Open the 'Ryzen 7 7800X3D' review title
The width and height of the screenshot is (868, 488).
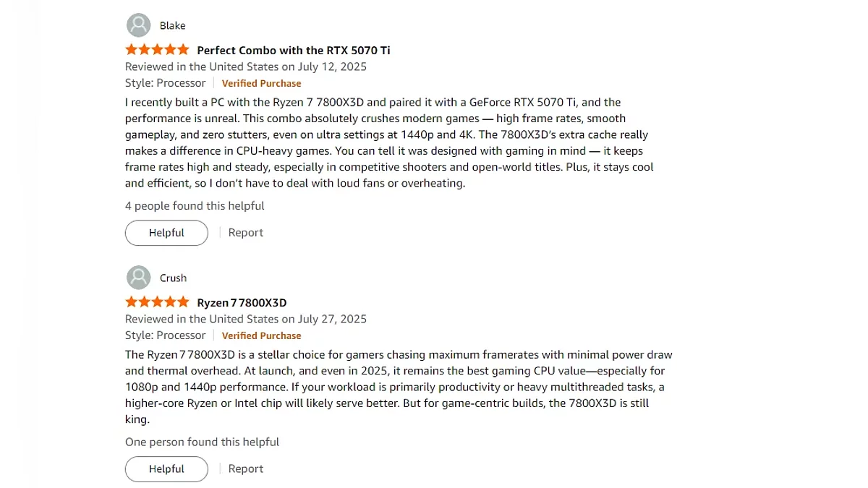[242, 303]
